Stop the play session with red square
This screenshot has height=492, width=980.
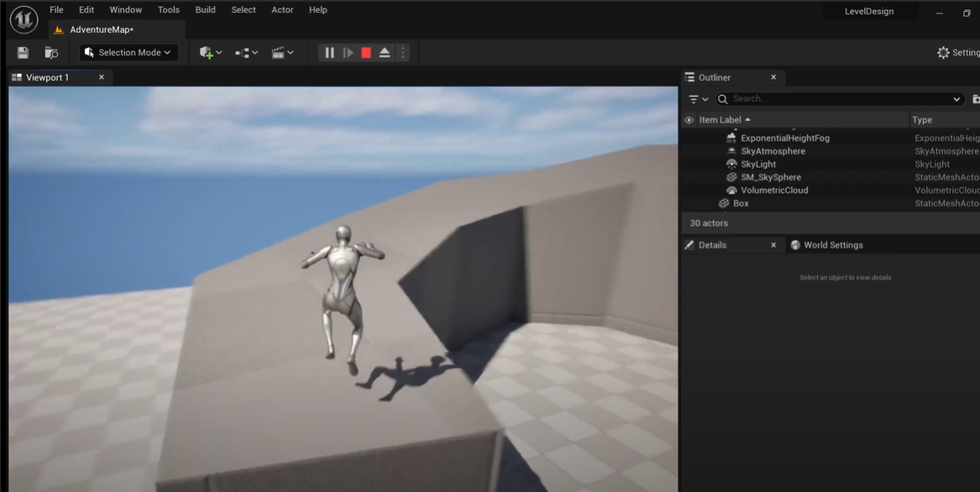point(366,53)
